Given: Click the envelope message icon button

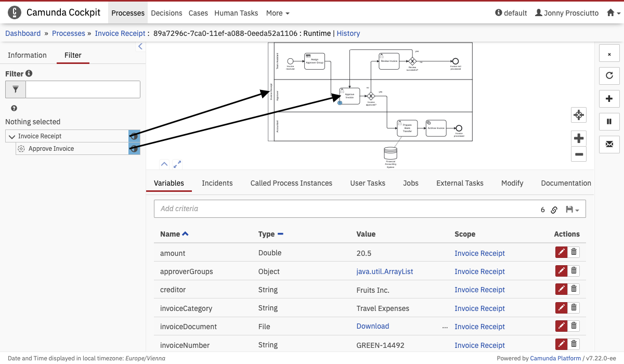Looking at the screenshot, I should (x=609, y=144).
